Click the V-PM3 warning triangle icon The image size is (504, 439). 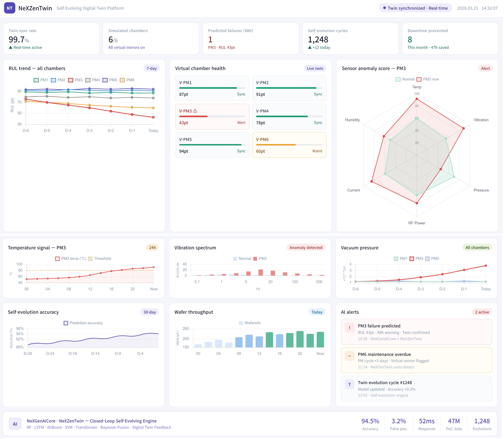click(196, 111)
